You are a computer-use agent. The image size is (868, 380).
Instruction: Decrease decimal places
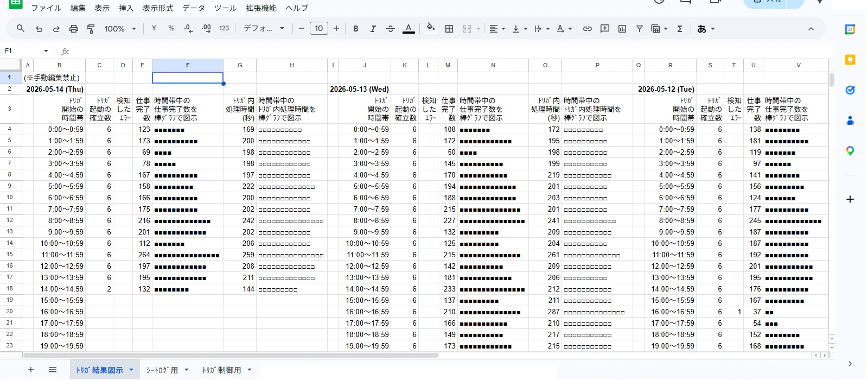(188, 28)
